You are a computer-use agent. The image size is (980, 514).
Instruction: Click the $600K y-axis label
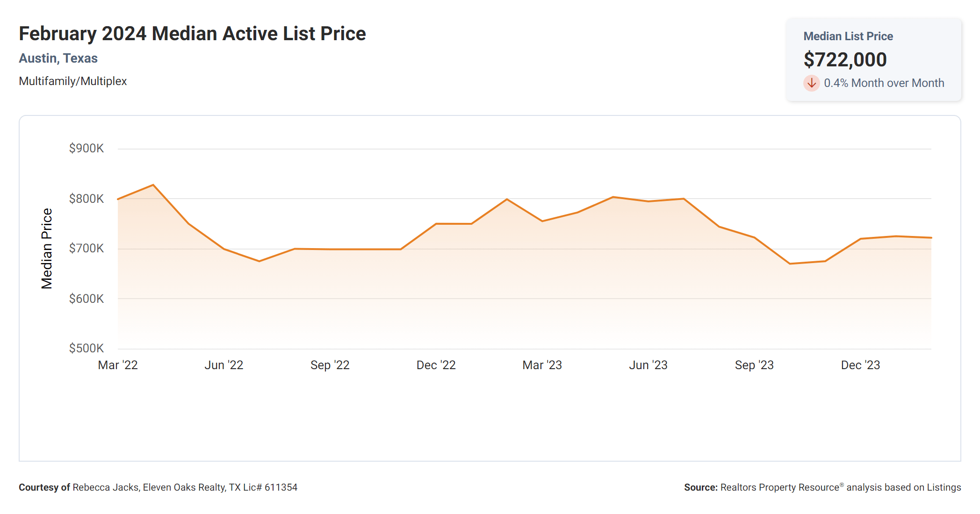86,299
